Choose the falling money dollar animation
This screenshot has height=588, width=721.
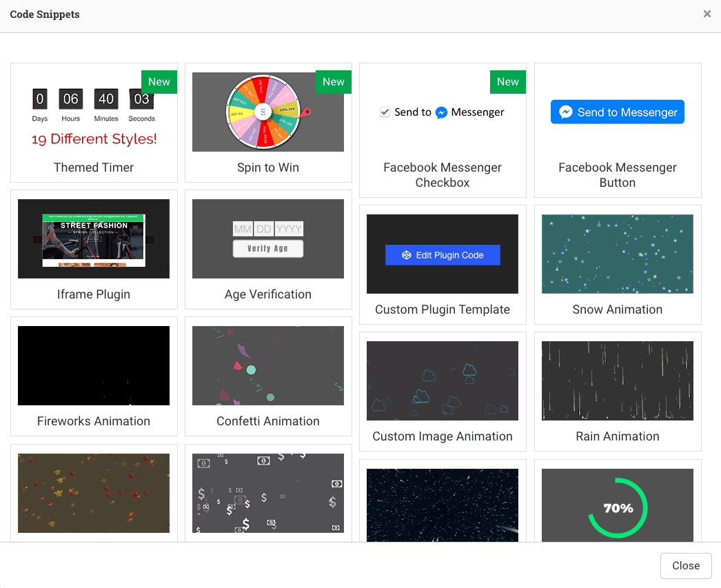(267, 493)
